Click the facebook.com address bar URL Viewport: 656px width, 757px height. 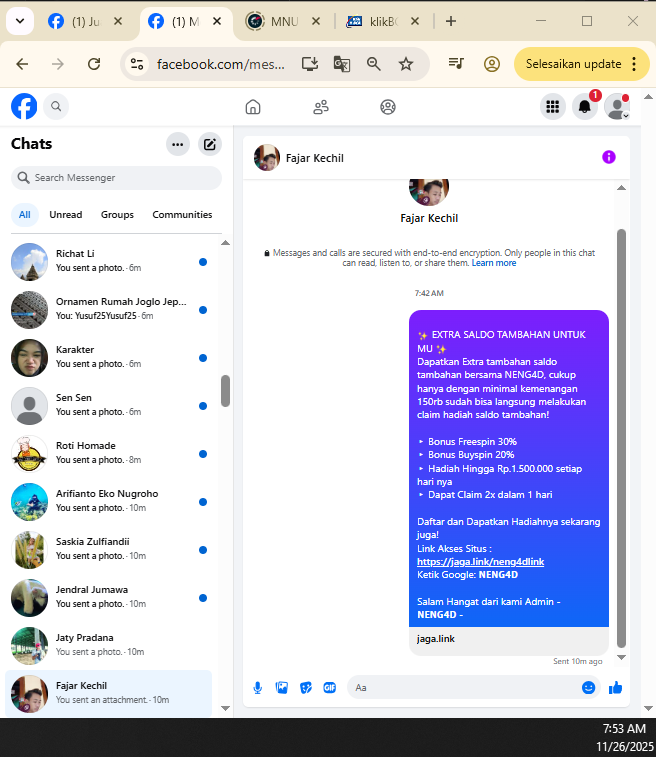coord(221,64)
